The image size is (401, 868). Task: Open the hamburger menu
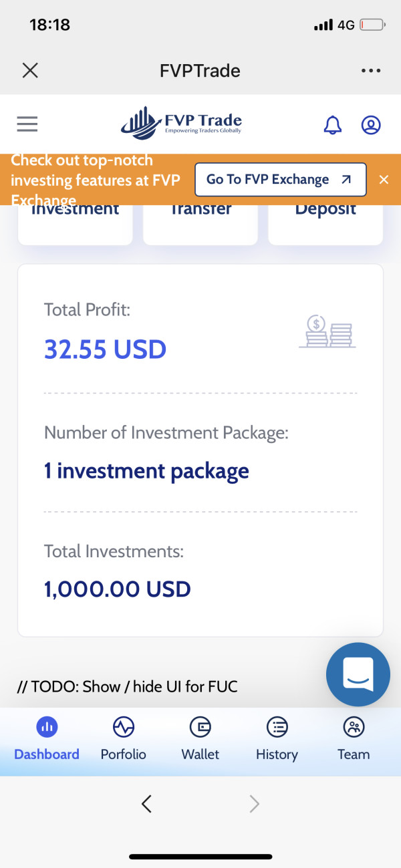pos(27,124)
